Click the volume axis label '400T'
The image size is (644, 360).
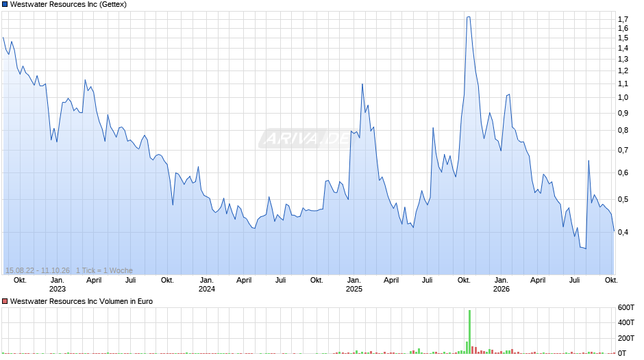click(626, 322)
